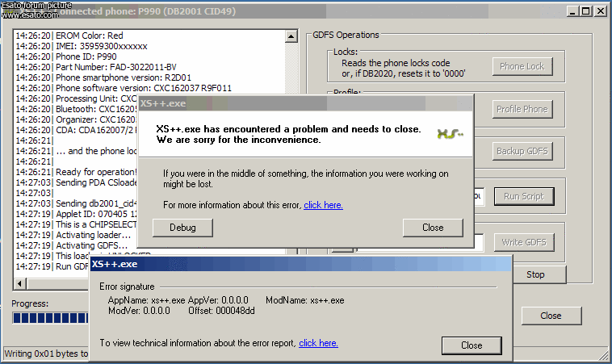Screen dimensions: 612x364
Task: Close the XS++.exe crash dialog
Action: 433,228
